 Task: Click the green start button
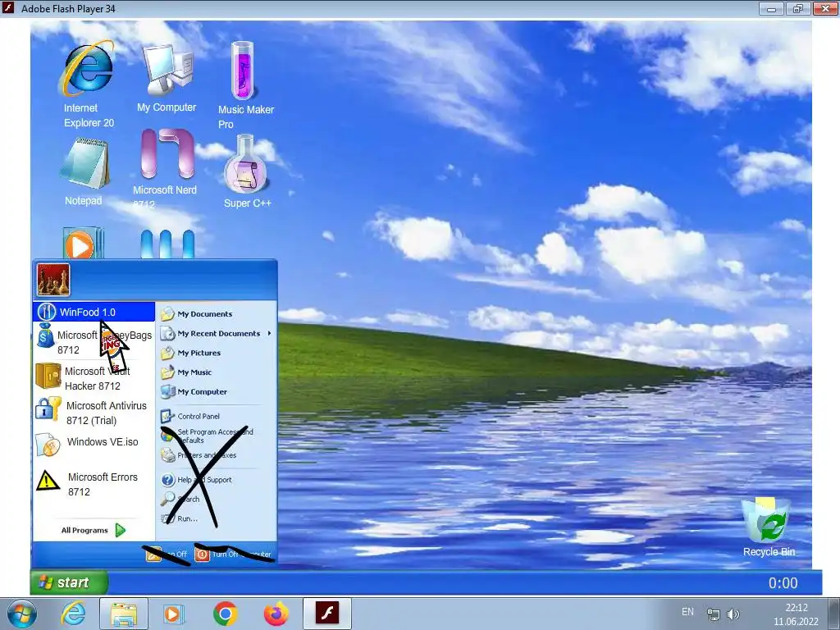coord(69,582)
